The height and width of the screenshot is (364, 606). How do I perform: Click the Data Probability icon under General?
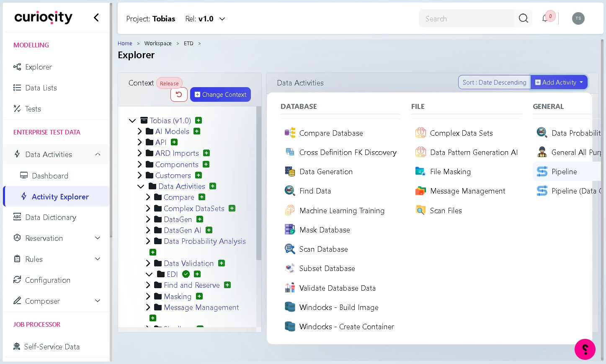(542, 133)
